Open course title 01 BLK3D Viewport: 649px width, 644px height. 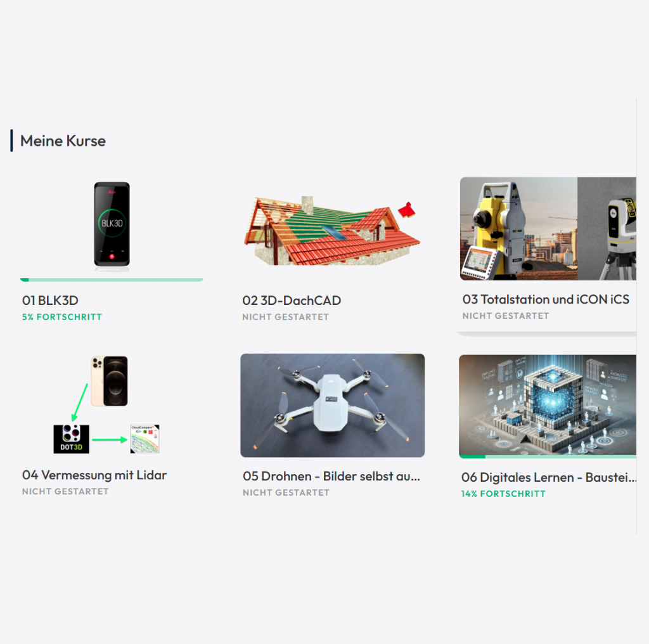(50, 300)
